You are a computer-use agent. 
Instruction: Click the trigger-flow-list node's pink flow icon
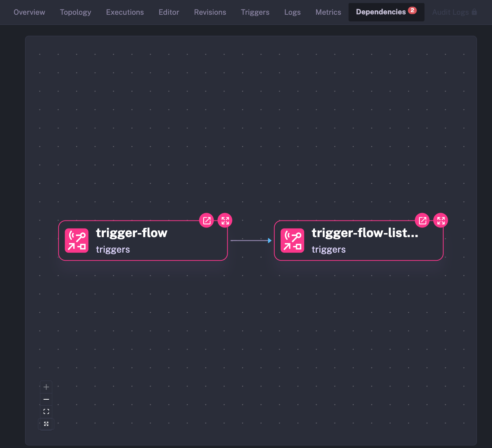coord(292,240)
